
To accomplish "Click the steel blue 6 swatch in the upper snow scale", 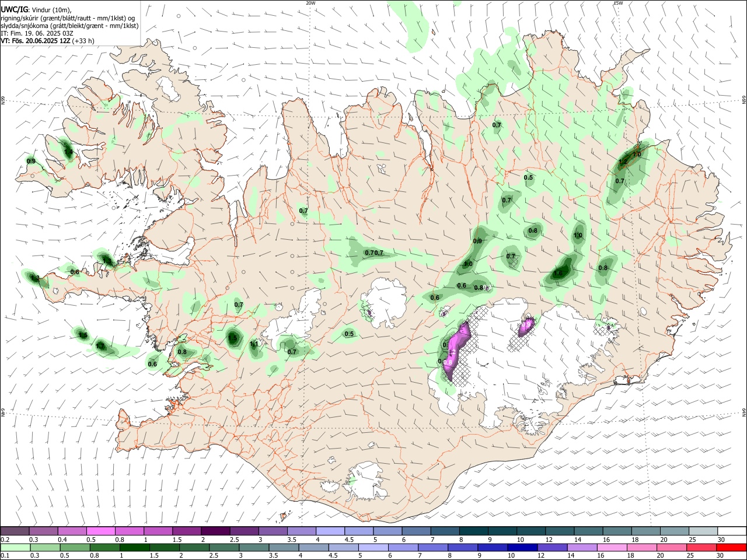I will coord(417,531).
